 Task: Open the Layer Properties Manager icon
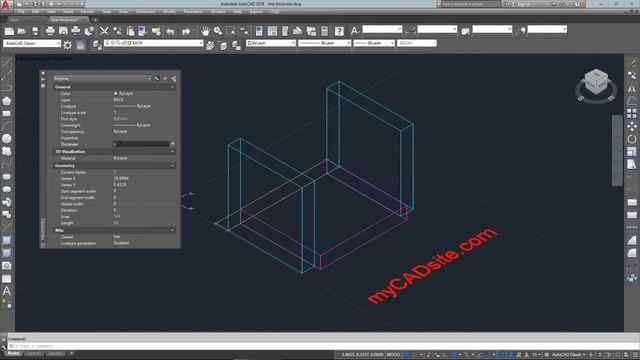pos(96,45)
